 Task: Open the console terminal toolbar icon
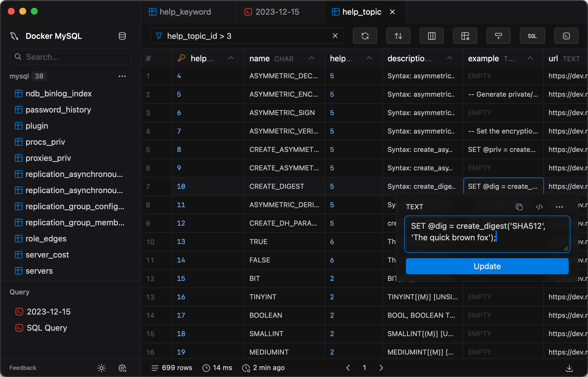pos(566,36)
